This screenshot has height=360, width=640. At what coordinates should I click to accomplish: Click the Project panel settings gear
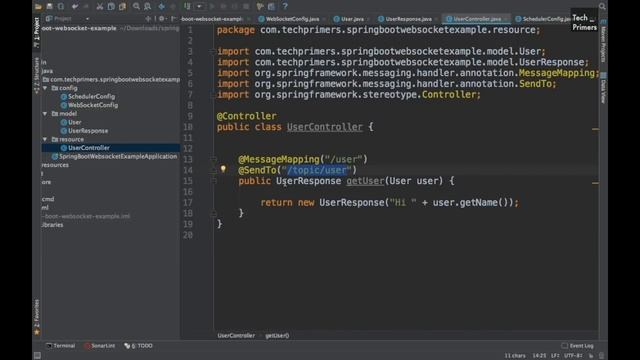162,19
